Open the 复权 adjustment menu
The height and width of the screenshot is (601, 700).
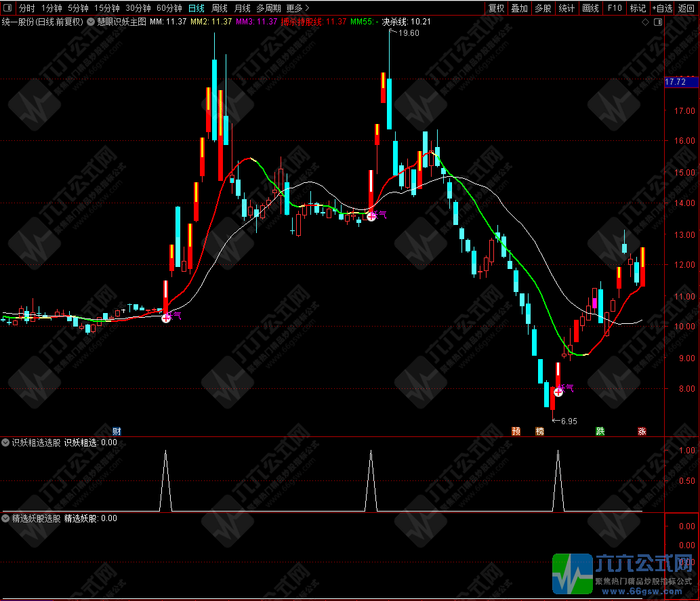pos(496,8)
